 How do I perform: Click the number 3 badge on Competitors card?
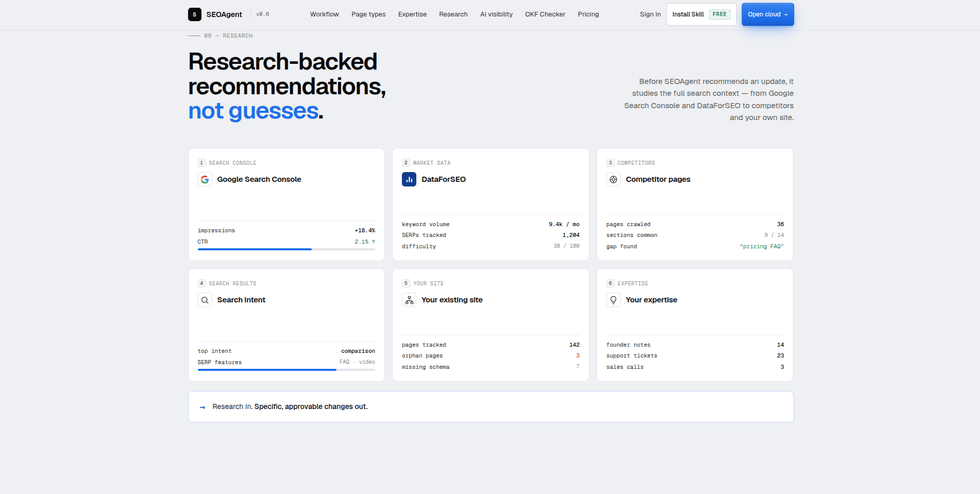point(610,163)
